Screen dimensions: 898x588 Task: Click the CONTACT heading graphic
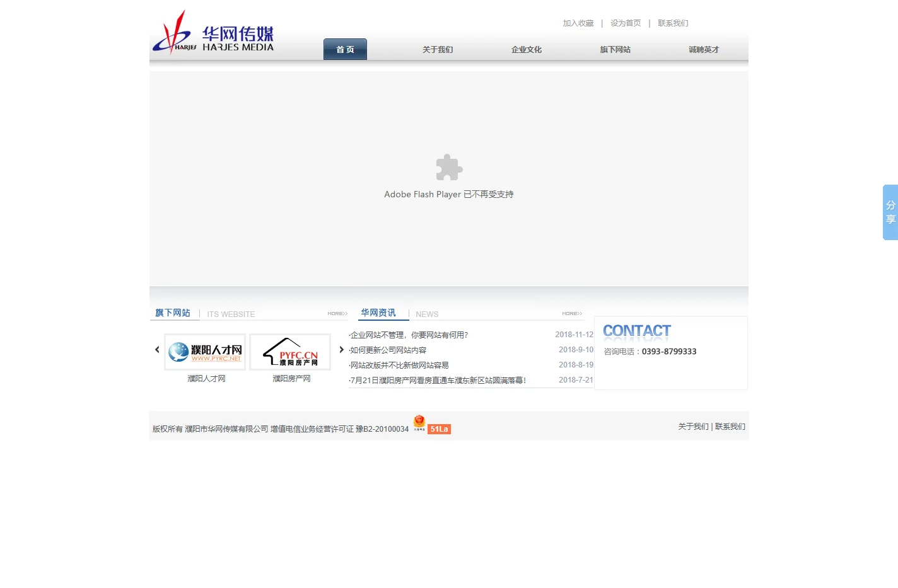click(x=637, y=331)
